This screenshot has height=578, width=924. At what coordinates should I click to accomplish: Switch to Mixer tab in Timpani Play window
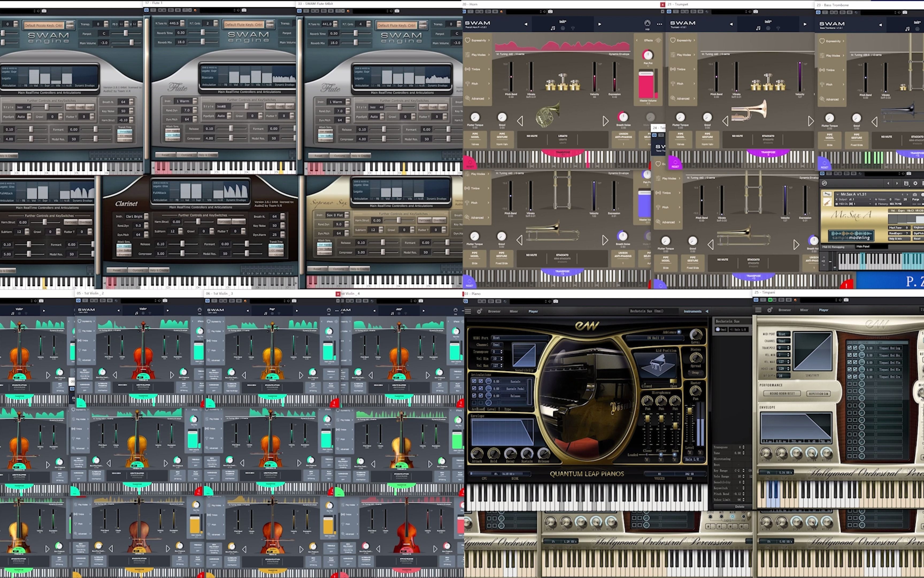(x=804, y=310)
